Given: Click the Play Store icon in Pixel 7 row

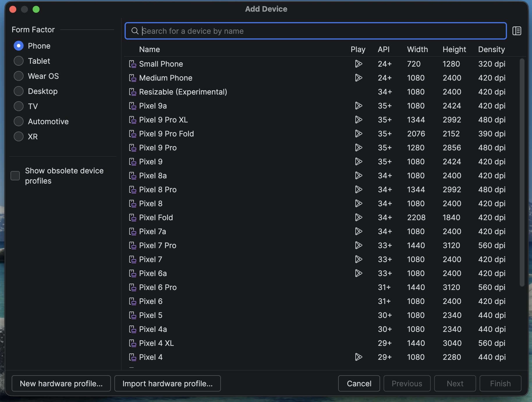Looking at the screenshot, I should tap(358, 259).
